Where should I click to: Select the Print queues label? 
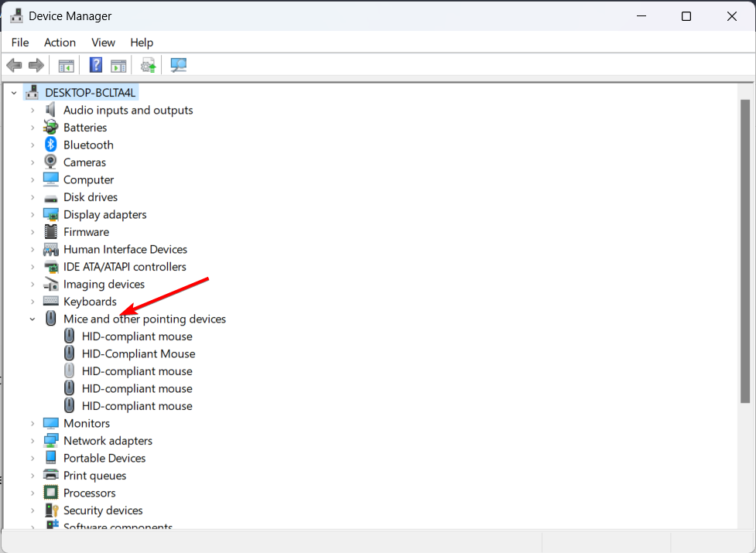coord(95,476)
